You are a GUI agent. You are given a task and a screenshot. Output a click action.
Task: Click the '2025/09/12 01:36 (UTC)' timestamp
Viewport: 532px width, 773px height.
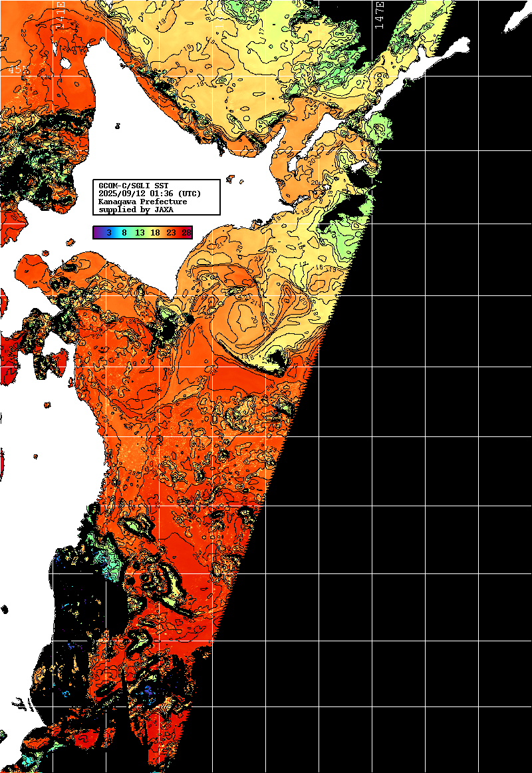(x=150, y=194)
